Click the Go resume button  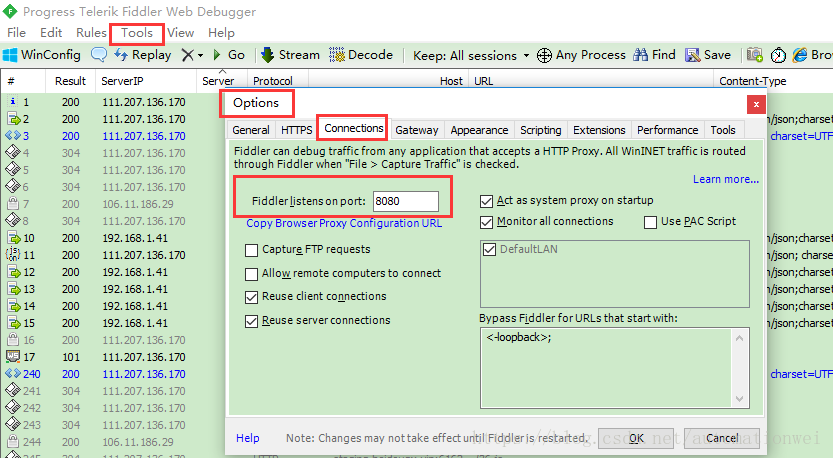click(x=229, y=55)
